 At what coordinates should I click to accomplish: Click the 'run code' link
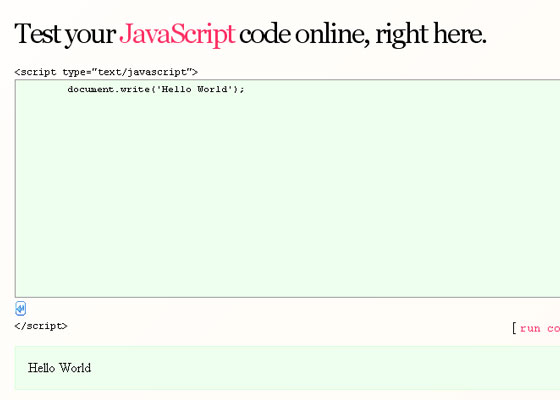(540, 328)
